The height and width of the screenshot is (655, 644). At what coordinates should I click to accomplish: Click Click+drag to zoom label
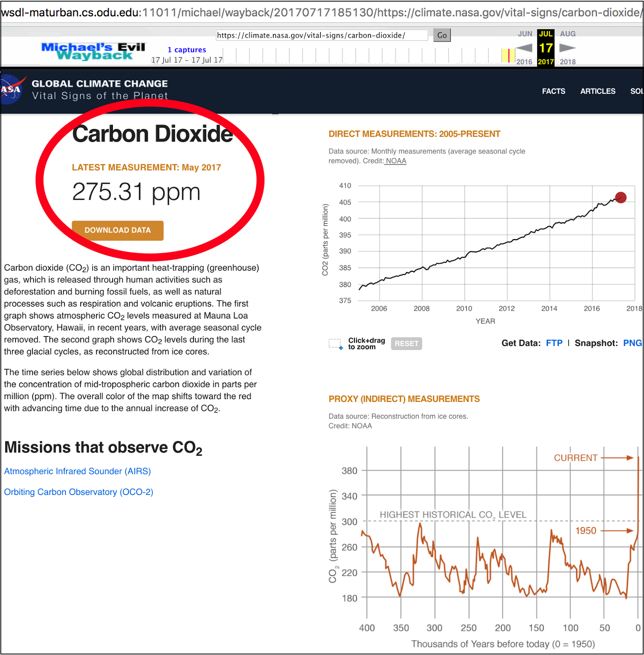coord(367,343)
